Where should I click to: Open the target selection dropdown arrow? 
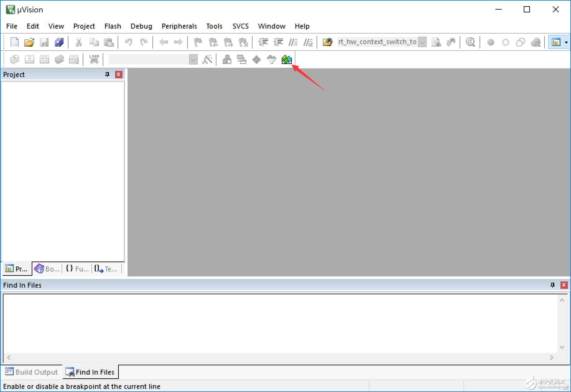(x=193, y=59)
